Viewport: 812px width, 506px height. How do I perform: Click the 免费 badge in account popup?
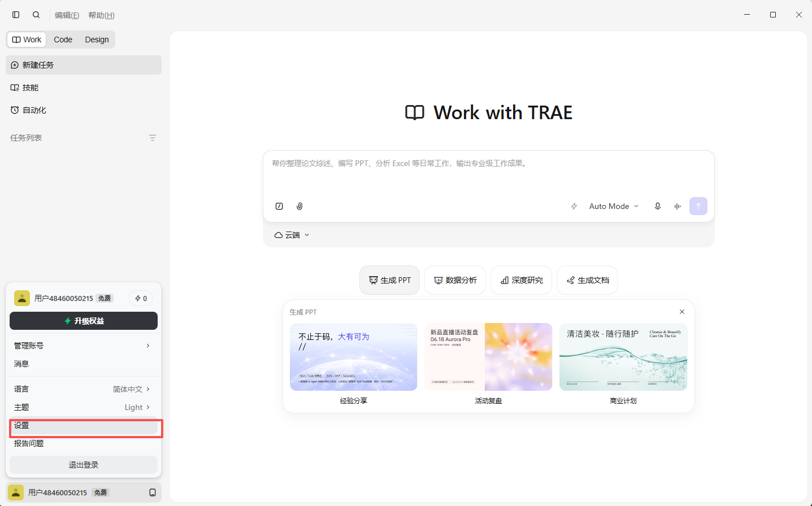pos(105,298)
